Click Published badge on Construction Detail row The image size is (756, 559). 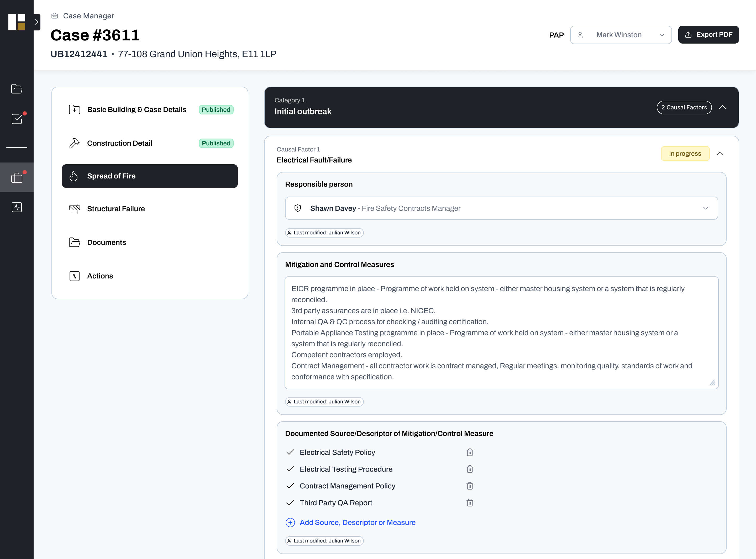coord(216,143)
